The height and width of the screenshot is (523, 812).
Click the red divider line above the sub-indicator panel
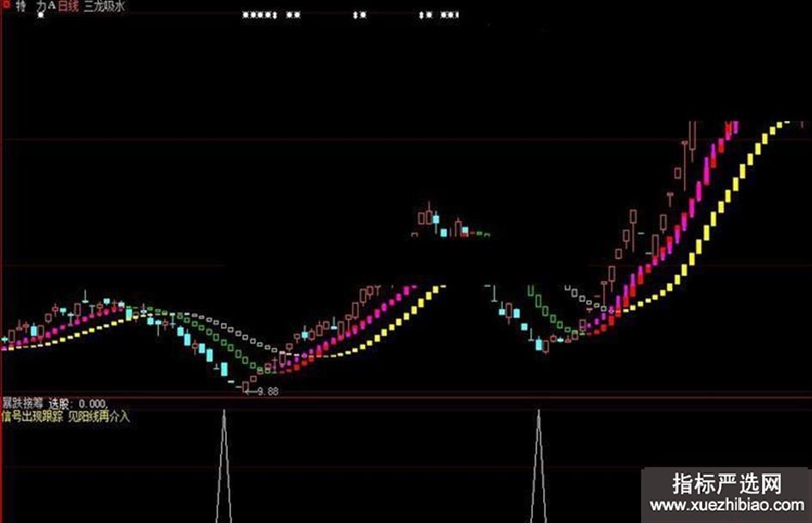point(406,397)
